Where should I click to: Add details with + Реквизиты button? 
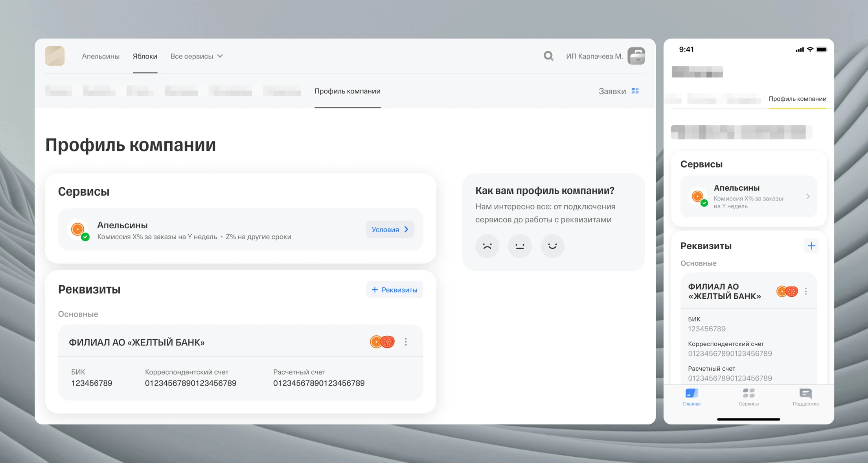[x=395, y=290]
